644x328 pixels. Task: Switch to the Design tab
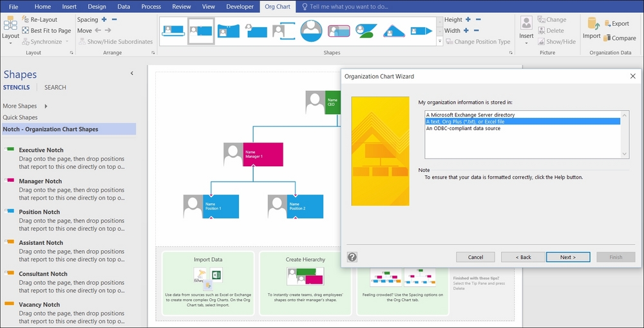click(97, 6)
